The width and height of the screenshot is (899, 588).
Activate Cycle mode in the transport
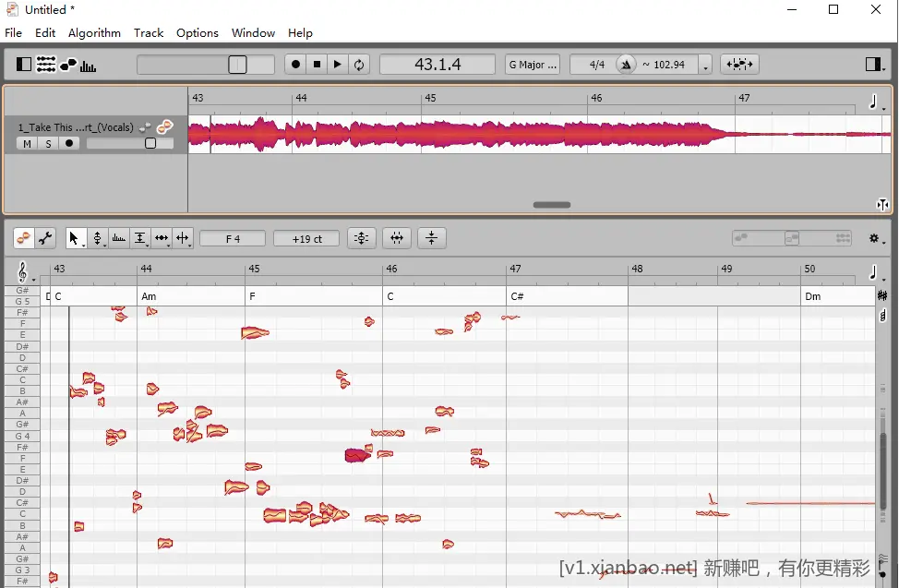pyautogui.click(x=358, y=64)
